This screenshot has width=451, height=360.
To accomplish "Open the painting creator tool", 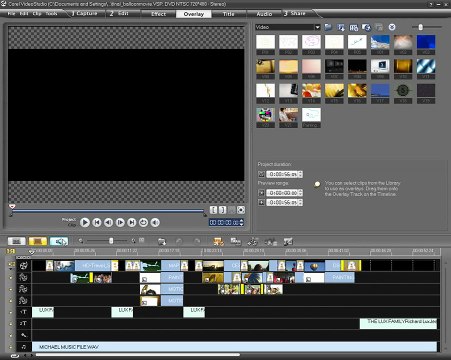I will [288, 241].
